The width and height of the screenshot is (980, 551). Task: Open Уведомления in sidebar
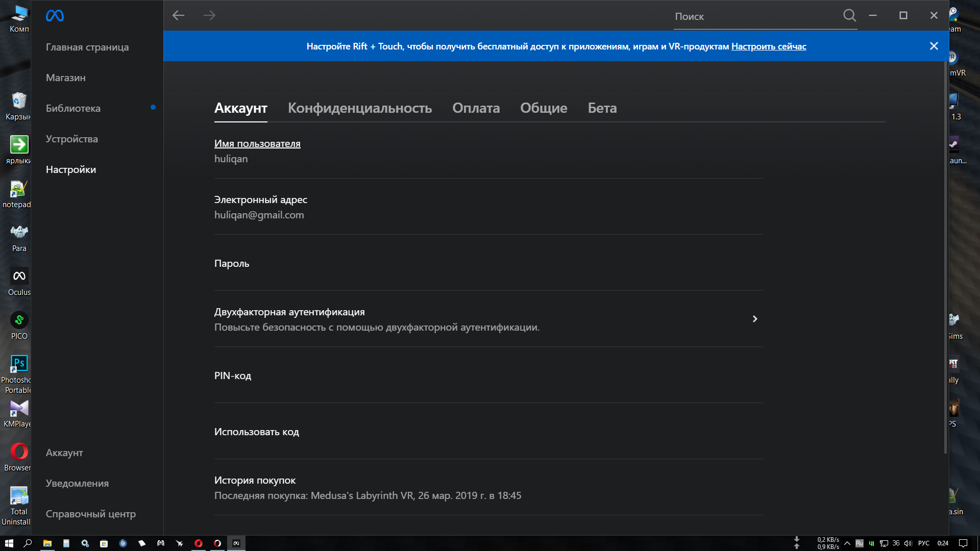pos(77,483)
